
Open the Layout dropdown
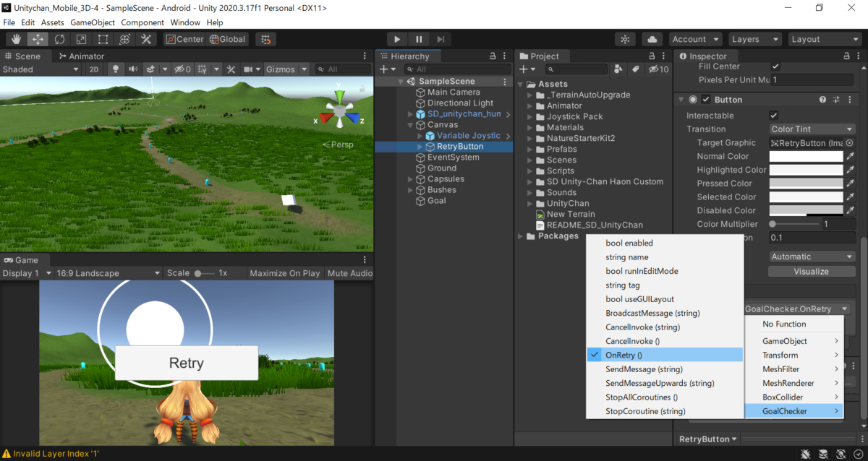825,39
